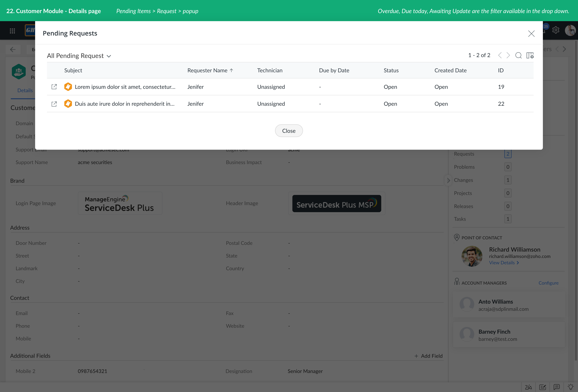Select the Details tab
This screenshot has height=392, width=578.
coord(25,90)
